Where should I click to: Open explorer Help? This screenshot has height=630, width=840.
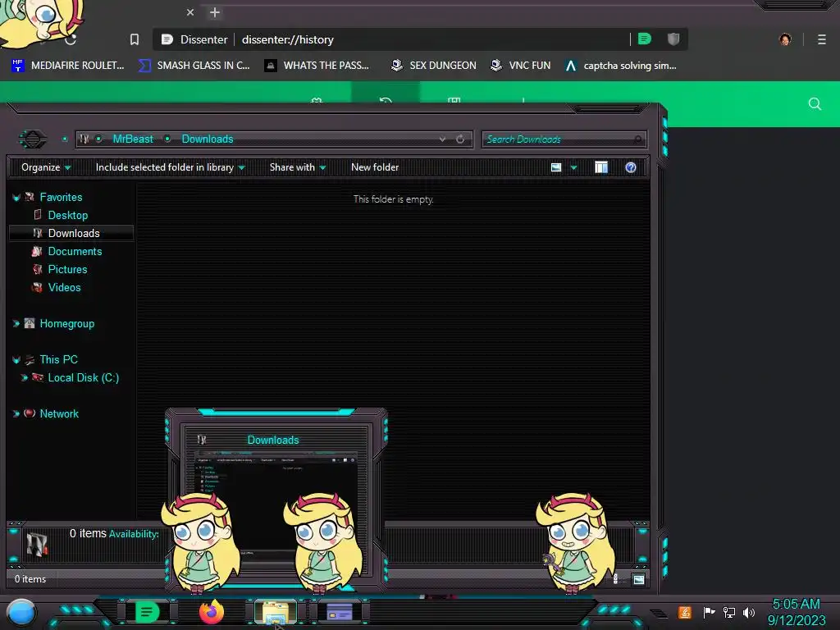(x=631, y=167)
